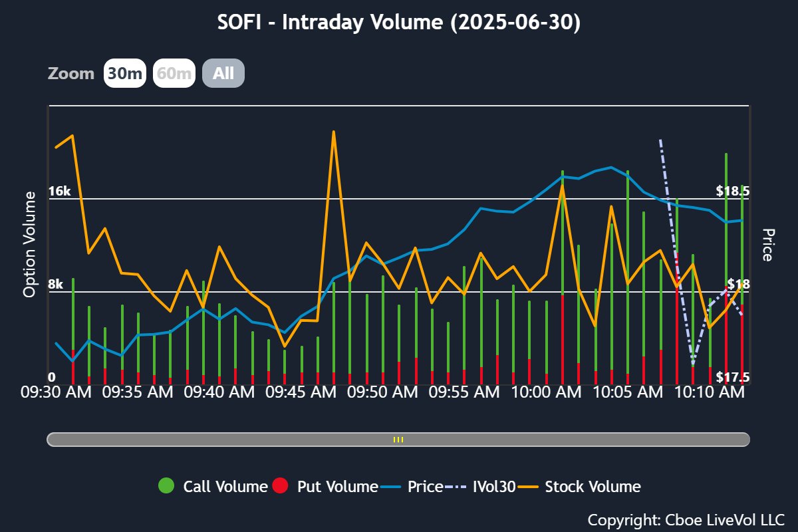Click the 10:10 AM x-axis label
This screenshot has width=798, height=532.
point(709,392)
